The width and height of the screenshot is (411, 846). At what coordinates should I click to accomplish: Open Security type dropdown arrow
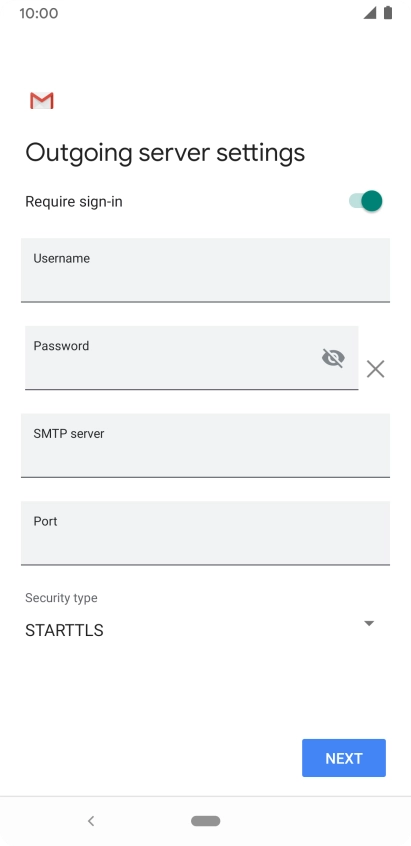(369, 623)
